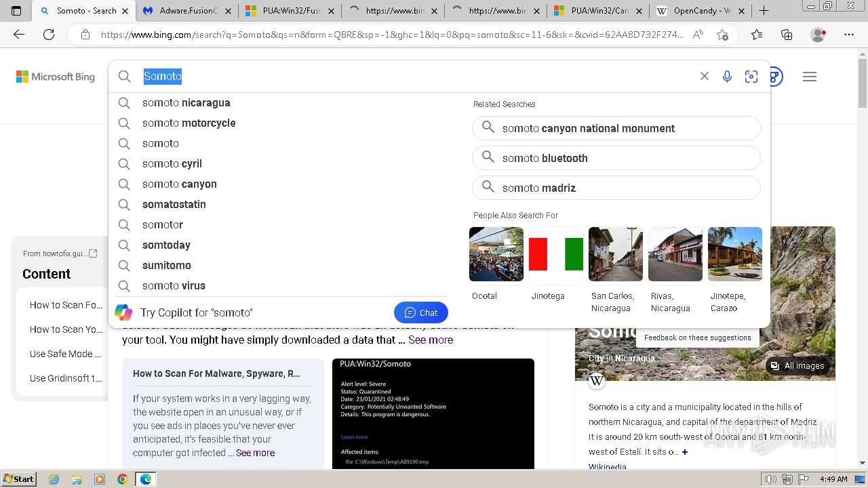Add this page to favorites star icon
868x488 pixels.
click(x=722, y=35)
